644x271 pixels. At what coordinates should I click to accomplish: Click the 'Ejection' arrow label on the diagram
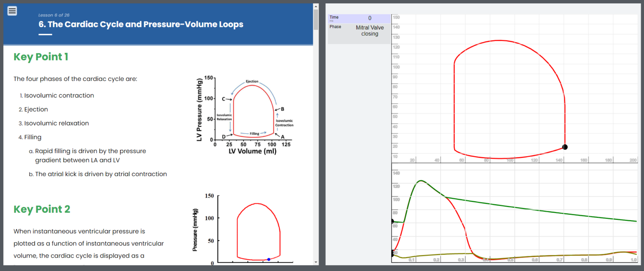point(252,81)
